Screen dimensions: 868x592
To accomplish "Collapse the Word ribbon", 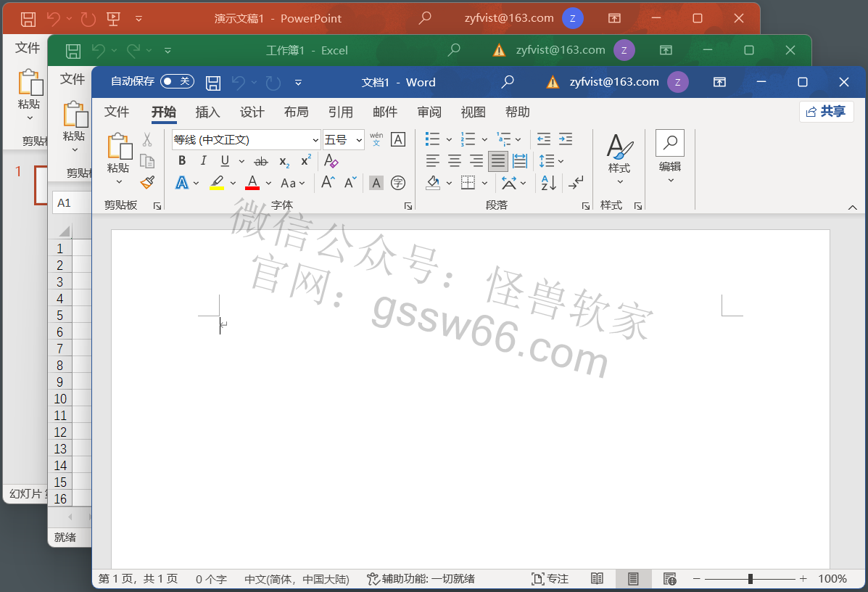I will (853, 207).
